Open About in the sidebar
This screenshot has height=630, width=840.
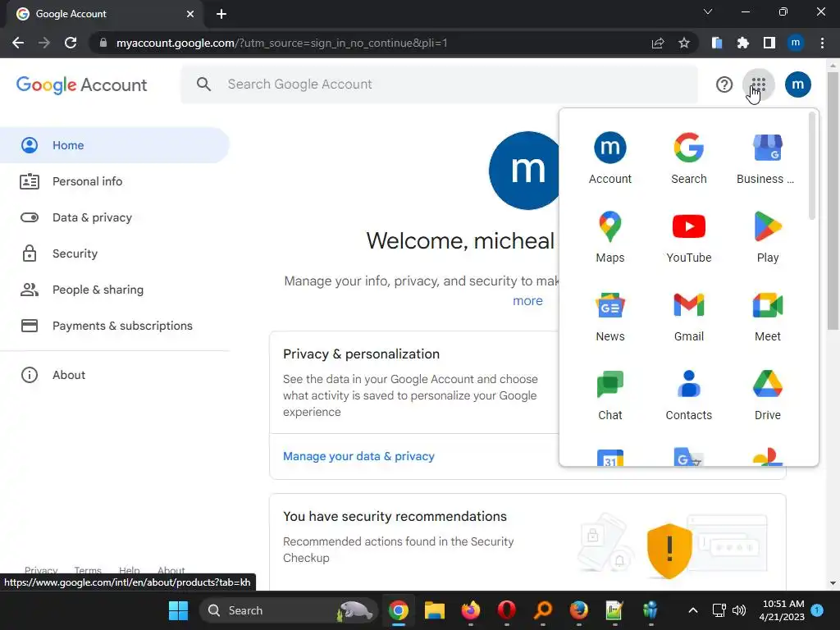pos(115,374)
